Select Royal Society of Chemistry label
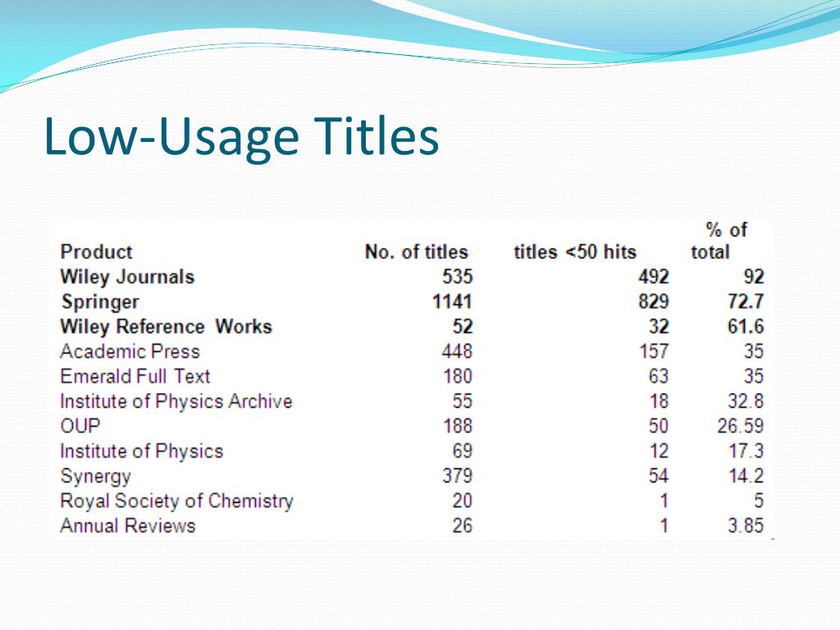Image resolution: width=840 pixels, height=630 pixels. click(x=177, y=501)
